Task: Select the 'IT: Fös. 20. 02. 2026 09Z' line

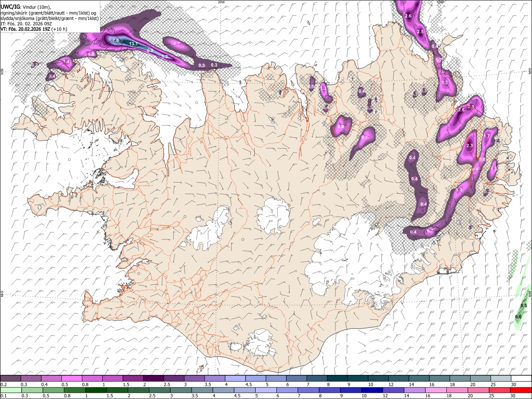Action: click(x=26, y=24)
